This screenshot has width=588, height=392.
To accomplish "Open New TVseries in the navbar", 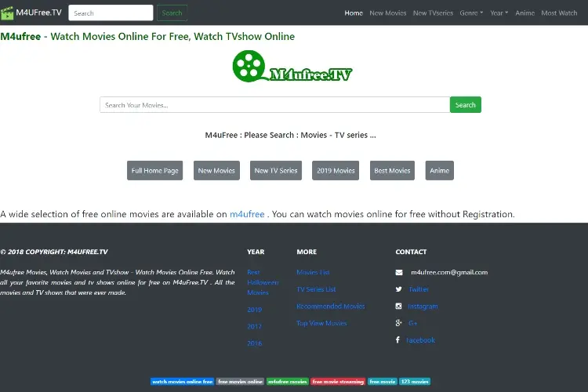I will [433, 13].
